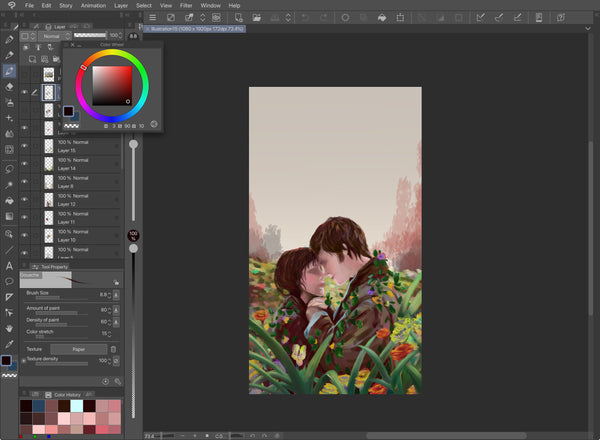Select the Eyedropper tool
The width and height of the screenshot is (600, 440).
point(9,344)
